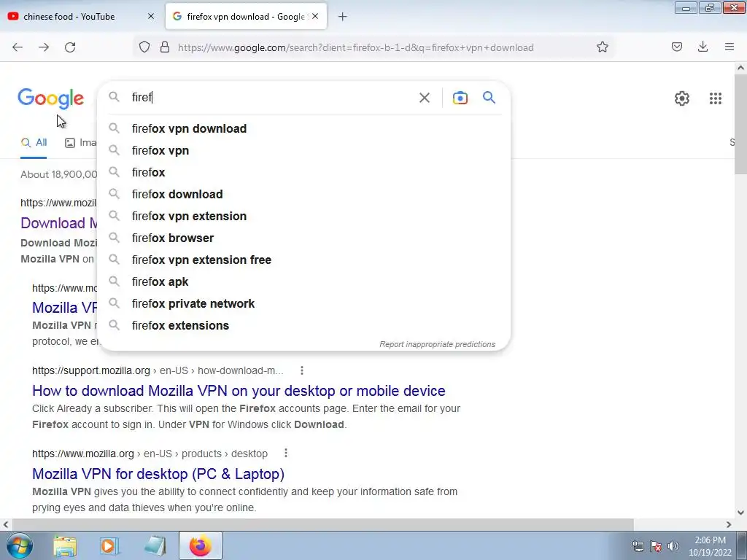Click scroll-up arrow of vertical scrollbar
The height and width of the screenshot is (560, 747).
(x=741, y=68)
